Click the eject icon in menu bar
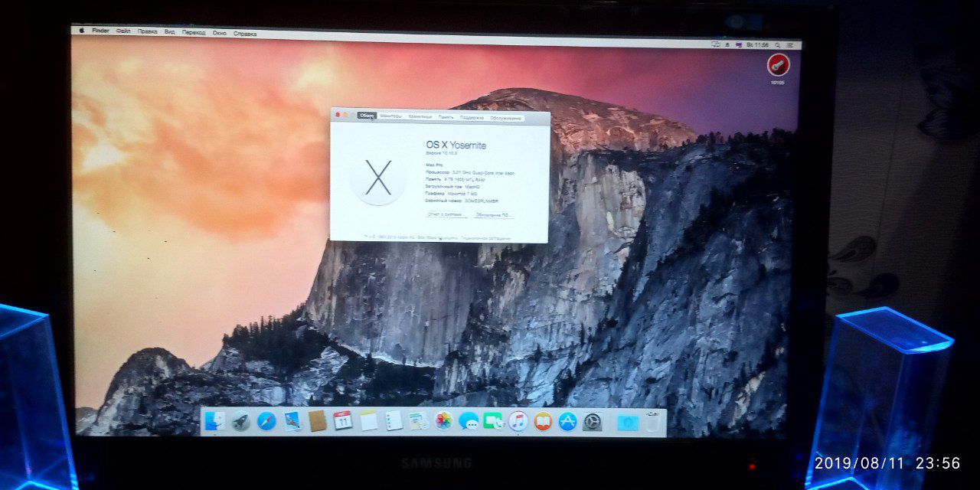 727,44
